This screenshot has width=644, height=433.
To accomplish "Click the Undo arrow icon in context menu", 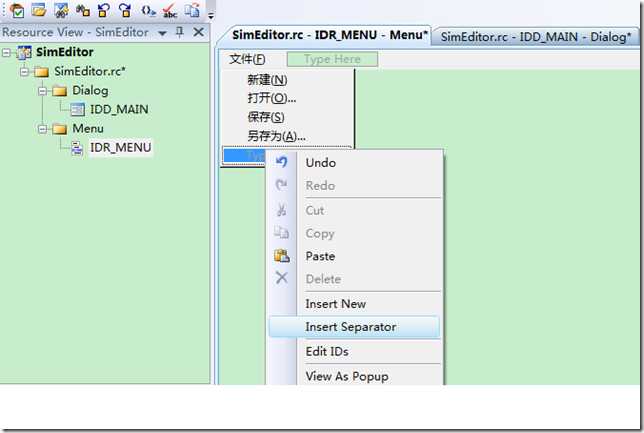I will click(x=281, y=162).
